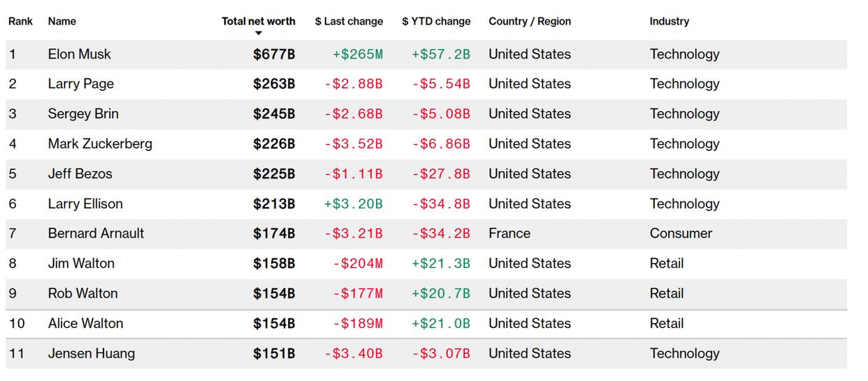This screenshot has width=868, height=381.
Task: Open Elon Musk's profile
Action: tap(79, 54)
